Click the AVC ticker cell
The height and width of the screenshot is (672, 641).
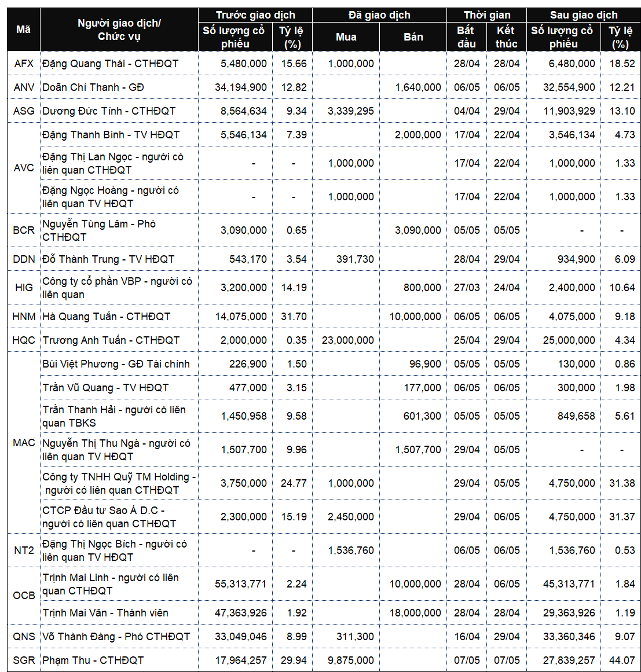(x=24, y=168)
